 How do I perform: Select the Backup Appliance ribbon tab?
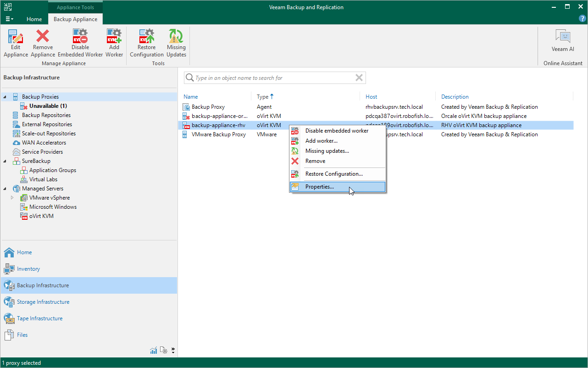pyautogui.click(x=75, y=19)
